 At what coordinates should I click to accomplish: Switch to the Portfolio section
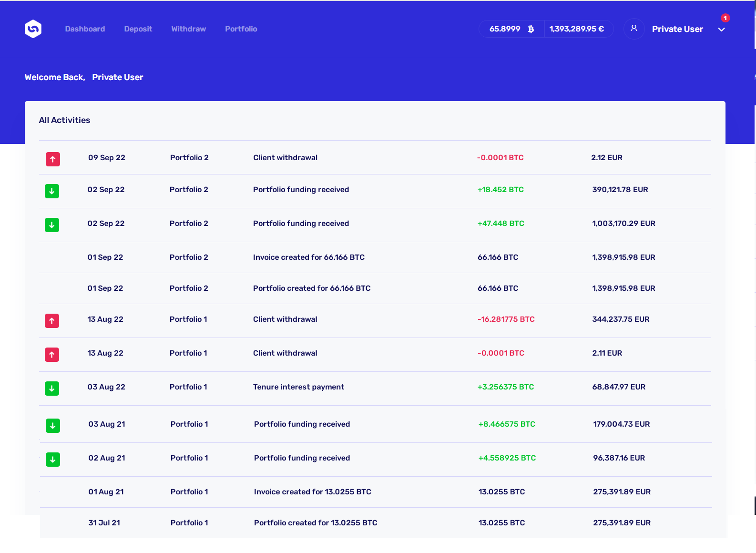coord(241,29)
